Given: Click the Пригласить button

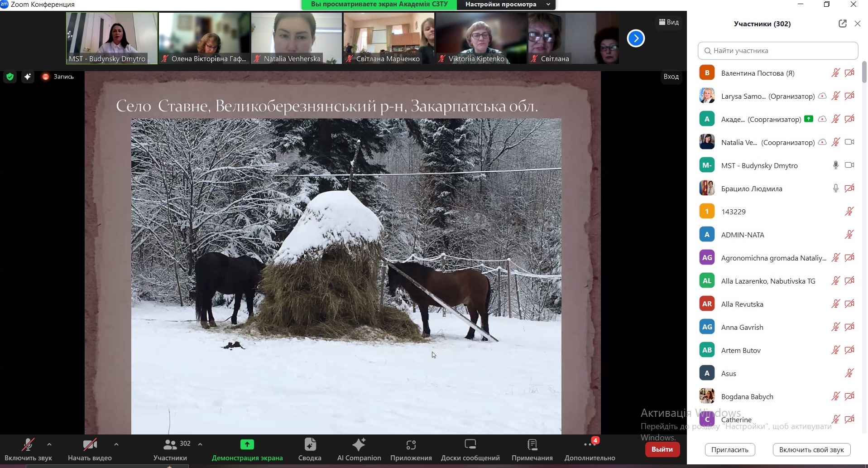Looking at the screenshot, I should pyautogui.click(x=729, y=449).
